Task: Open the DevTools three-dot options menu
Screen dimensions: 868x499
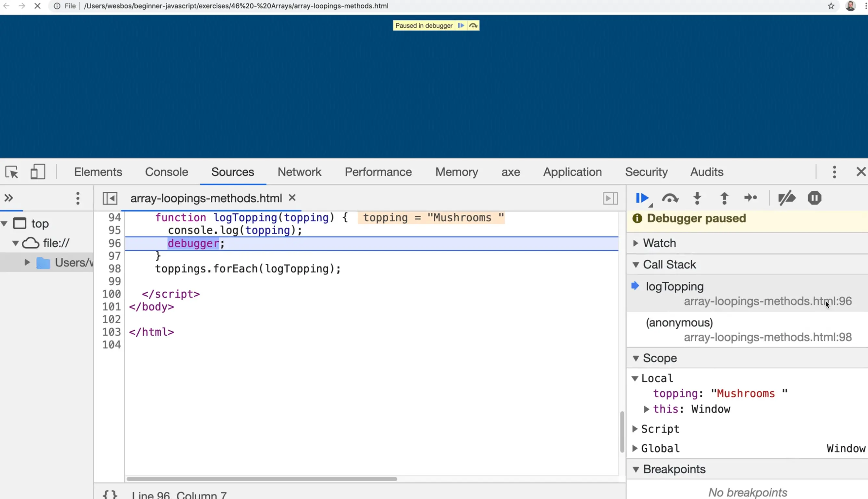Action: [835, 172]
